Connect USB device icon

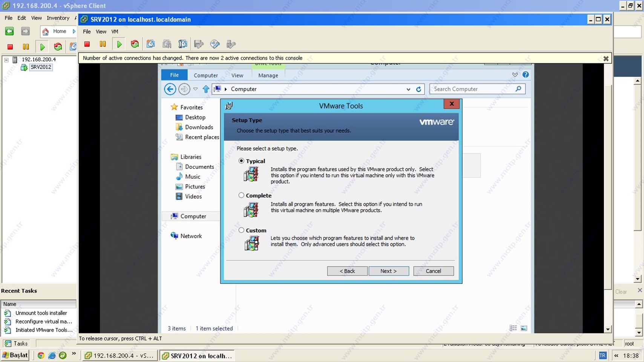pos(231,44)
